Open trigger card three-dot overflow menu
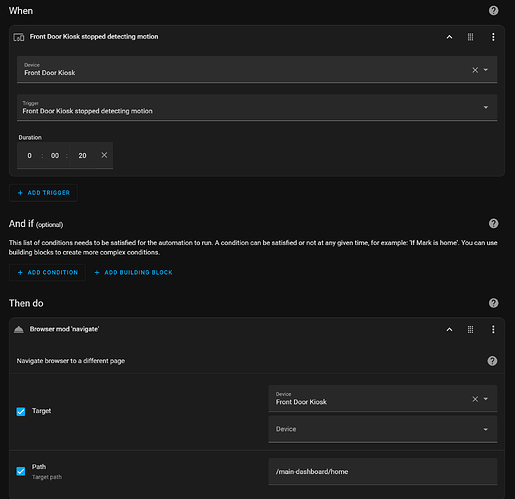 (x=493, y=37)
